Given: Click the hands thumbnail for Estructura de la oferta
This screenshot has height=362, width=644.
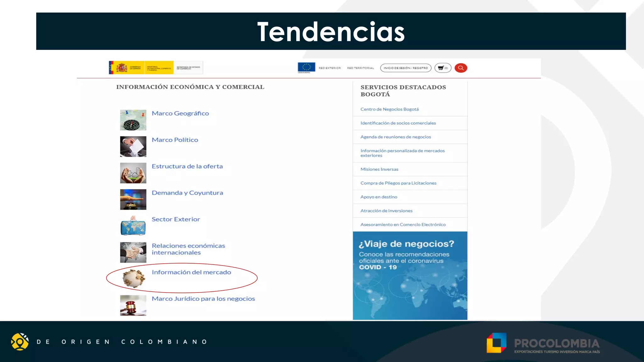Looking at the screenshot, I should (x=133, y=173).
